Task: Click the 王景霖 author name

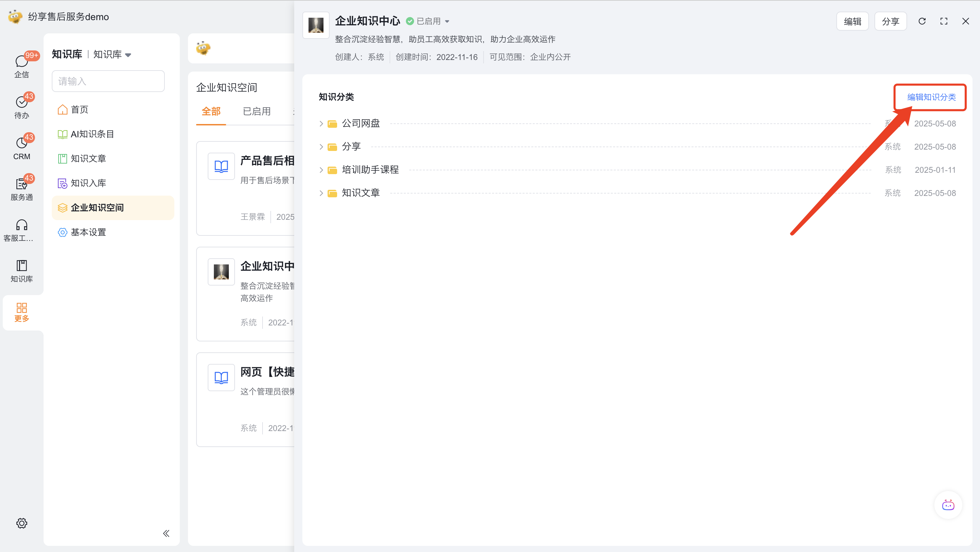Action: coord(253,217)
